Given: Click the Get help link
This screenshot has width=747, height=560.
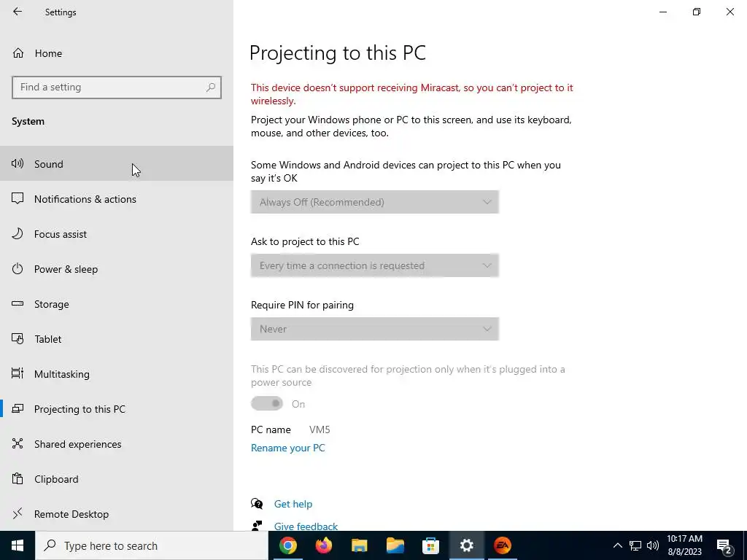Looking at the screenshot, I should tap(293, 504).
